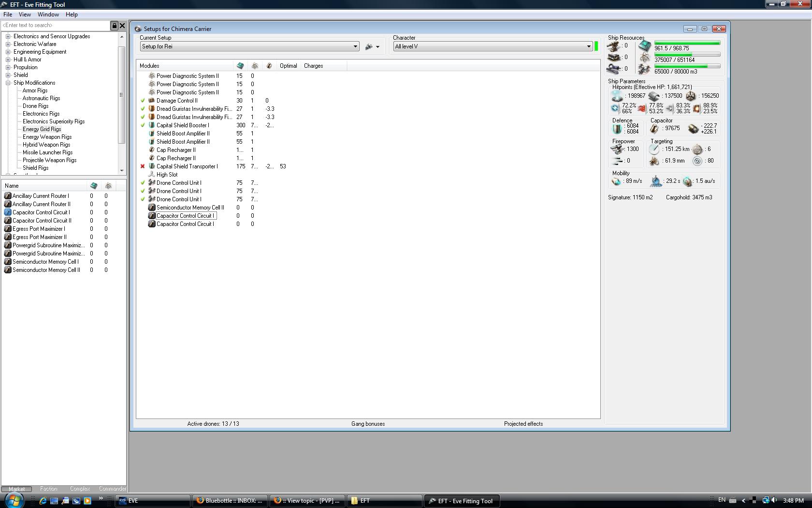Click the shield hitpoints icon
812x508 pixels.
(617, 96)
